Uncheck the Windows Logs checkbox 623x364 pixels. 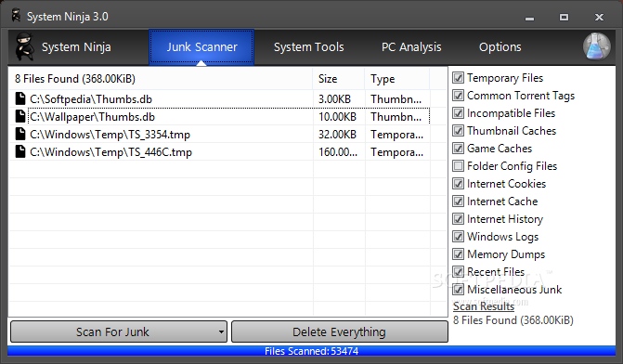[458, 237]
